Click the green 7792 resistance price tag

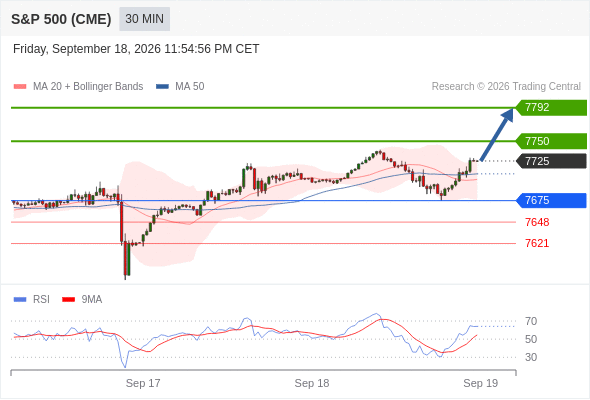pyautogui.click(x=551, y=108)
